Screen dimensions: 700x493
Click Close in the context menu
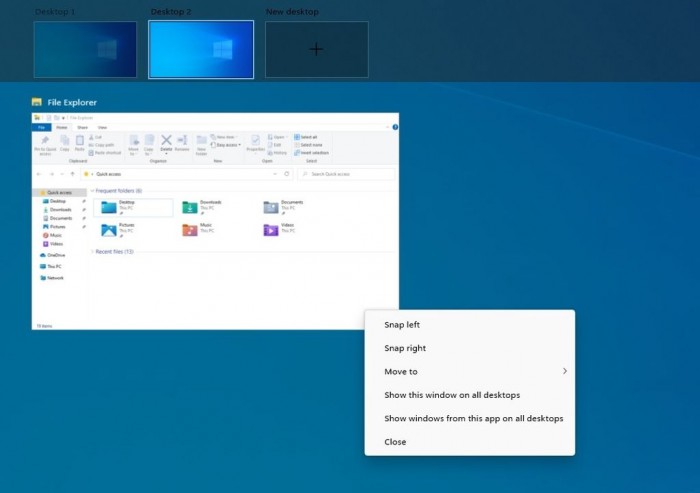[395, 441]
